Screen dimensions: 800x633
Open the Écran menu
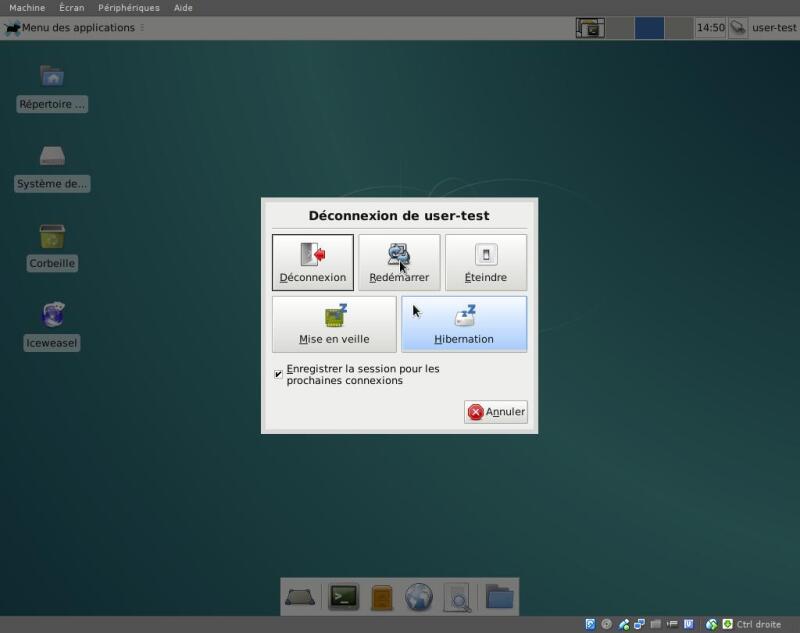[71, 8]
